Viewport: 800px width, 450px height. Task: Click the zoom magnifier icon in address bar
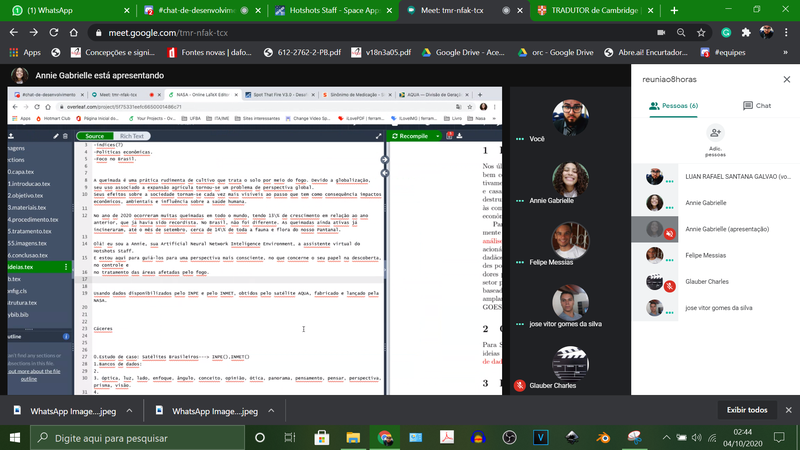681,33
